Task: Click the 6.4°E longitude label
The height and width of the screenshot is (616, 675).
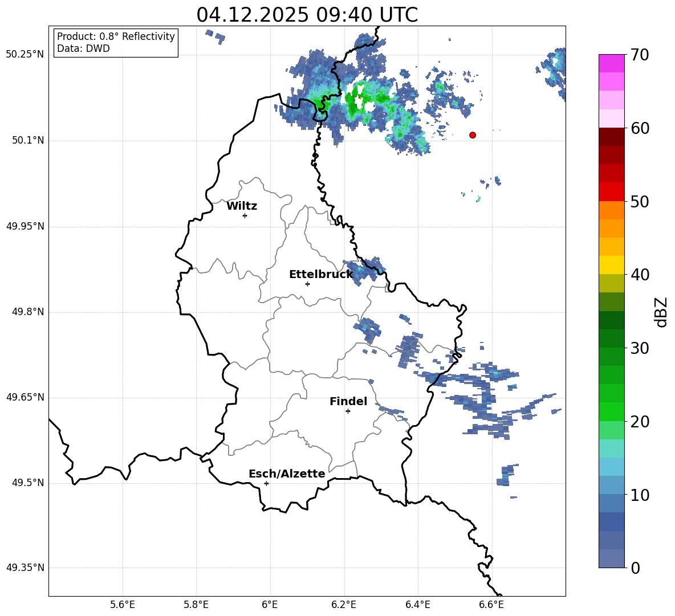Action: pos(417,605)
